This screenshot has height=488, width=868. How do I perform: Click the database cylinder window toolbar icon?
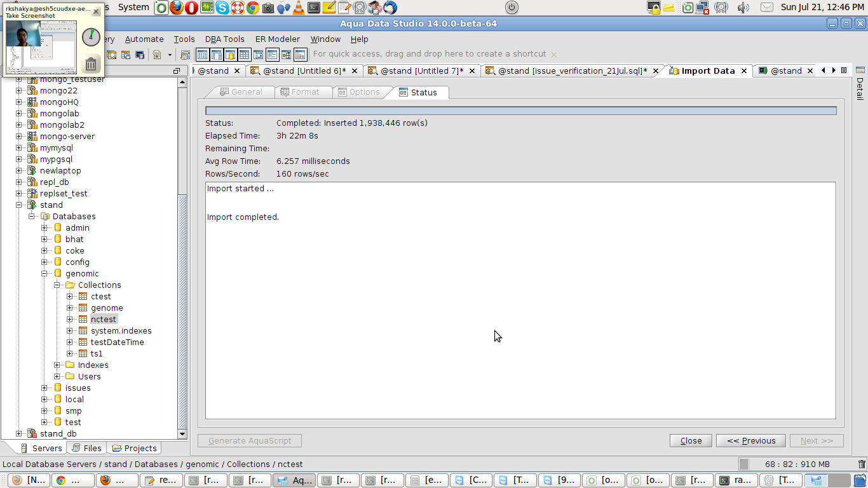tap(230, 55)
